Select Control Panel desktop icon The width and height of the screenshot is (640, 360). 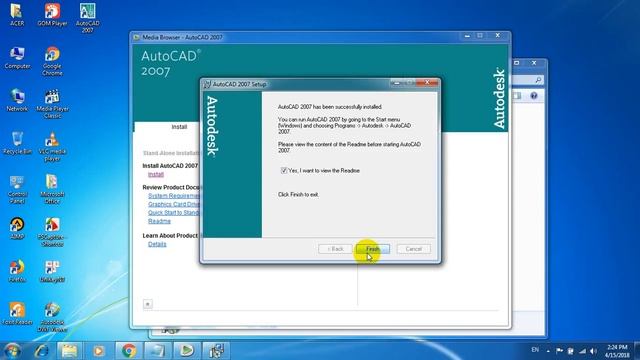[x=17, y=189]
